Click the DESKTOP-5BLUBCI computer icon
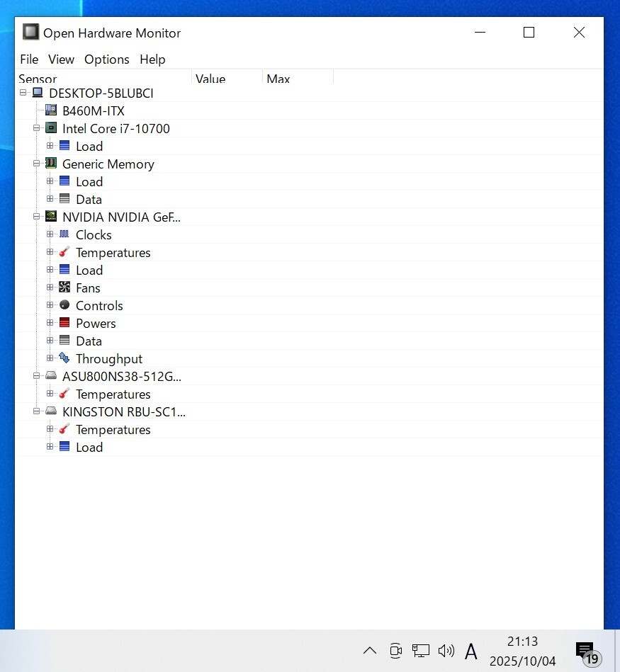Image resolution: width=620 pixels, height=672 pixels. 38,93
